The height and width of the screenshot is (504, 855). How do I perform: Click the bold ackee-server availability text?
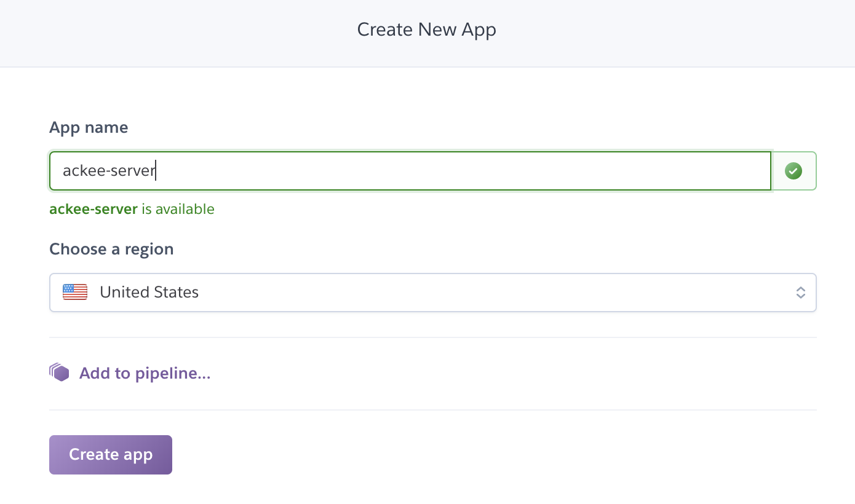93,209
